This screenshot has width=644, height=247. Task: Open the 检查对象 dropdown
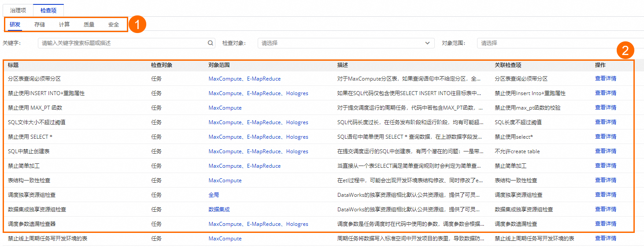click(346, 43)
